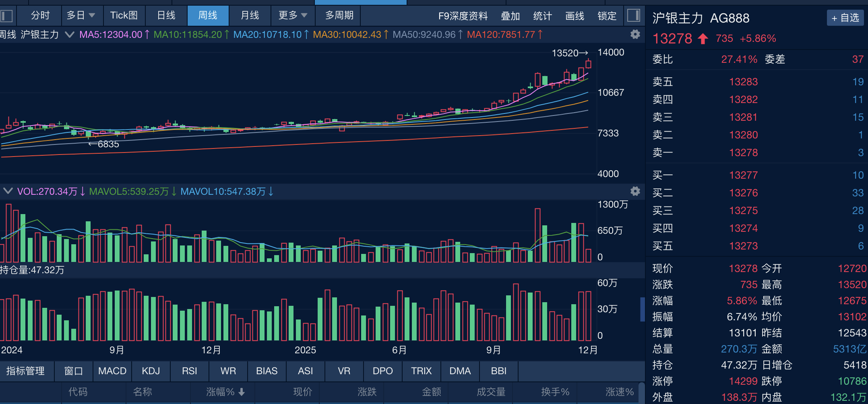The height and width of the screenshot is (404, 868).
Task: Open F9深度资料 depth information
Action: click(x=463, y=16)
